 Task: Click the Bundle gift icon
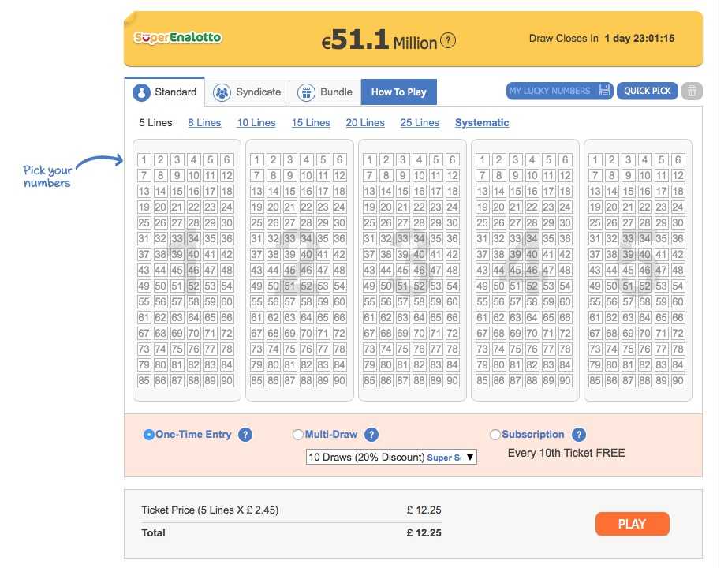307,92
